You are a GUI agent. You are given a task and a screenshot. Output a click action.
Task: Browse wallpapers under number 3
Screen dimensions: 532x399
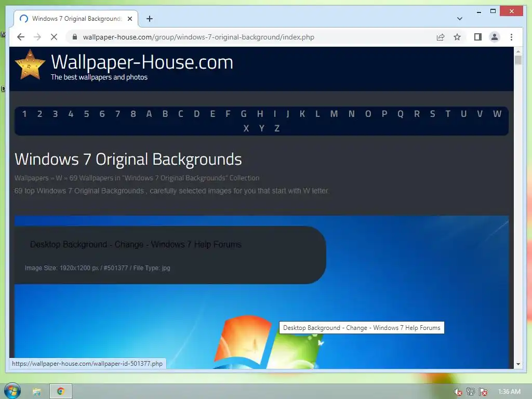(55, 114)
